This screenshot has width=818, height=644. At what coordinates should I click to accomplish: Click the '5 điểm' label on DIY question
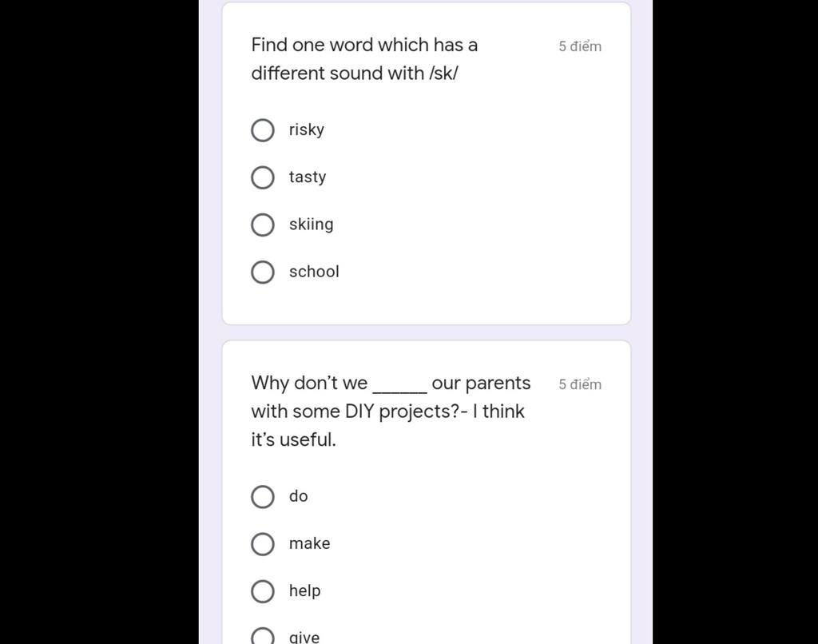tap(580, 384)
